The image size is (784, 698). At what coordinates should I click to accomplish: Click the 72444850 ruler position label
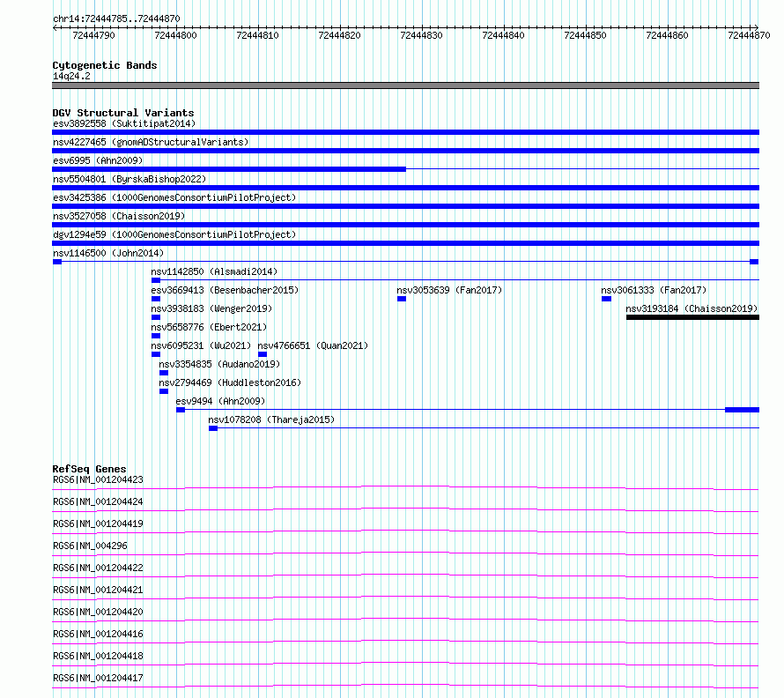pos(585,35)
